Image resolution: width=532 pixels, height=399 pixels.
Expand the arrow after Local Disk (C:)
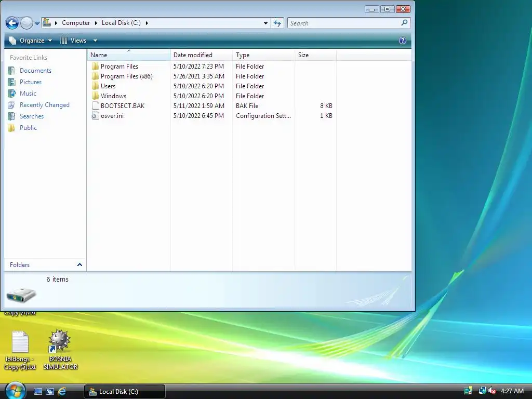pyautogui.click(x=147, y=23)
